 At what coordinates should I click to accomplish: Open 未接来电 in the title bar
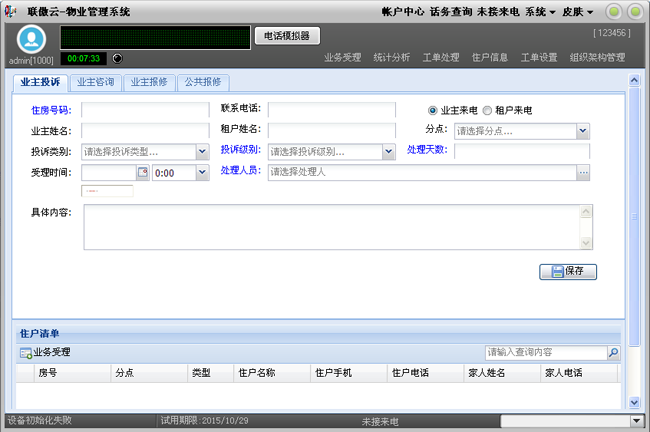[498, 12]
